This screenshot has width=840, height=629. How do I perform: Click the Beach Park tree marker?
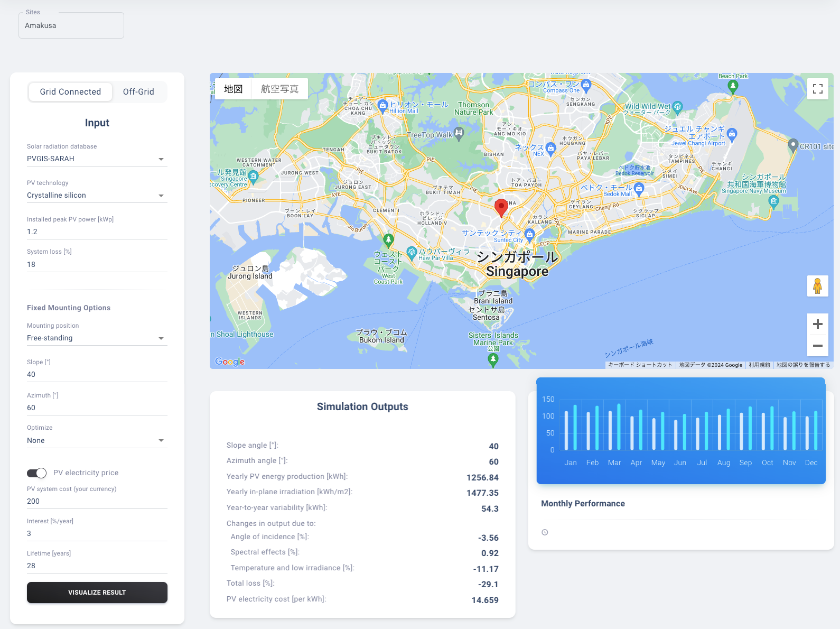coord(732,87)
